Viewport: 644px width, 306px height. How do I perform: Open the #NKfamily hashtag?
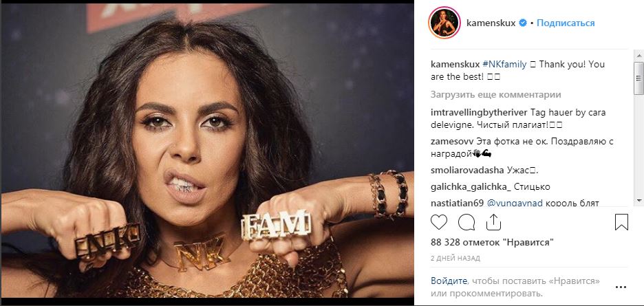point(504,65)
